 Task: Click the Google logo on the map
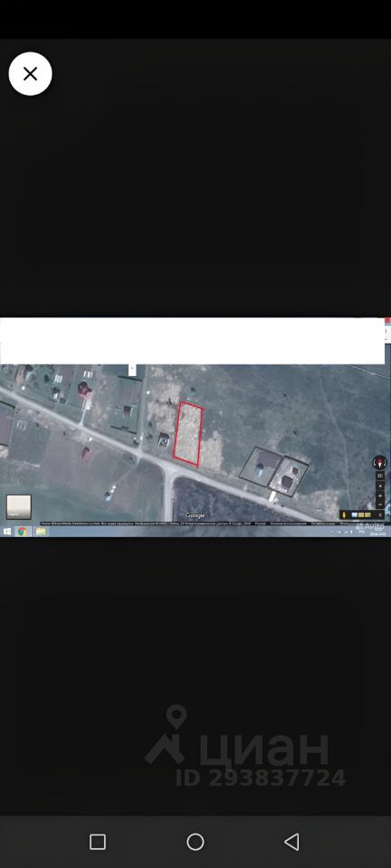click(x=195, y=515)
